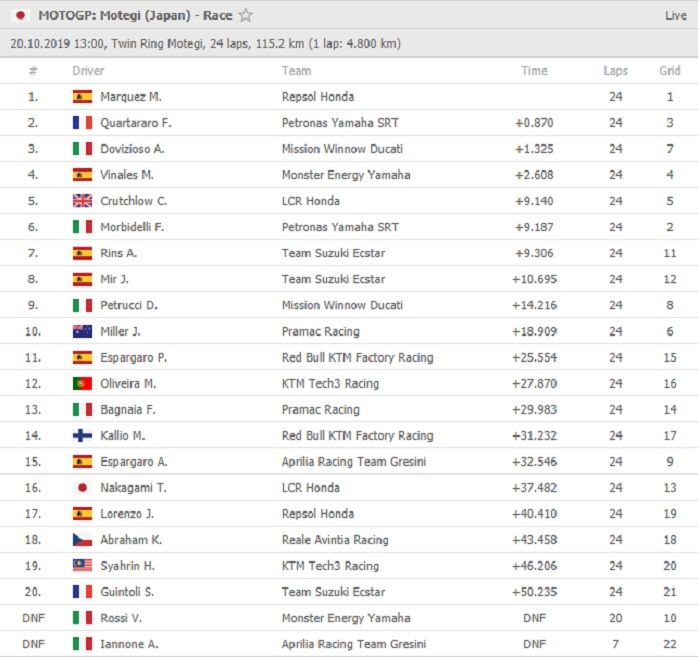
Task: Click the Australian flag beside Miller J.
Action: [82, 331]
